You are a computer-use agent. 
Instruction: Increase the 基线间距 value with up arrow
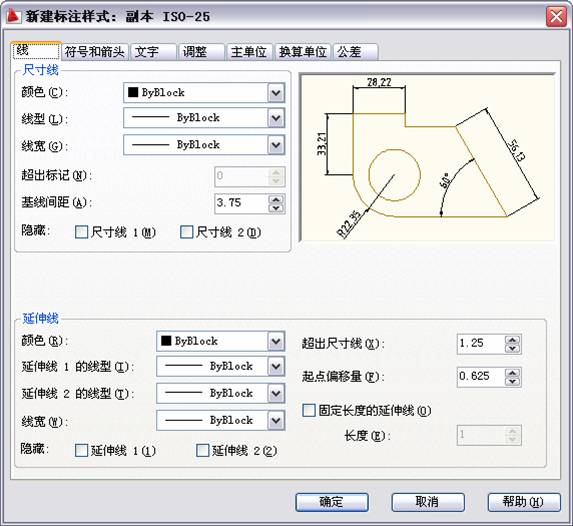(x=276, y=200)
